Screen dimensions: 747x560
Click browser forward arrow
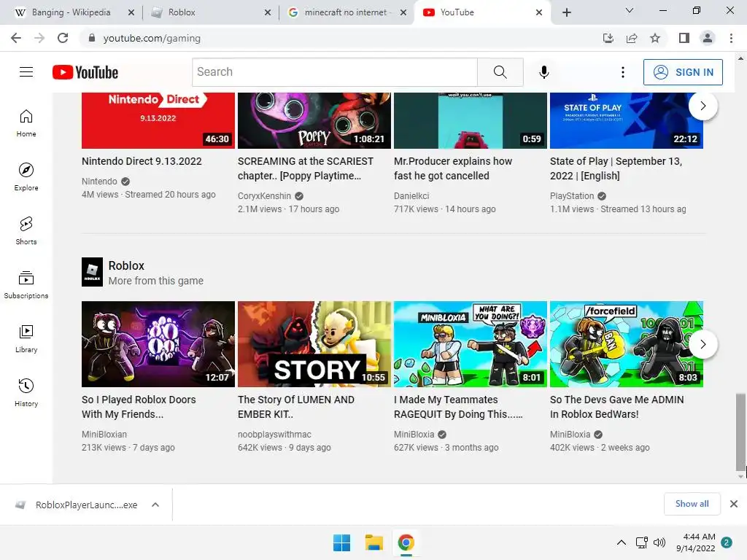tap(39, 38)
